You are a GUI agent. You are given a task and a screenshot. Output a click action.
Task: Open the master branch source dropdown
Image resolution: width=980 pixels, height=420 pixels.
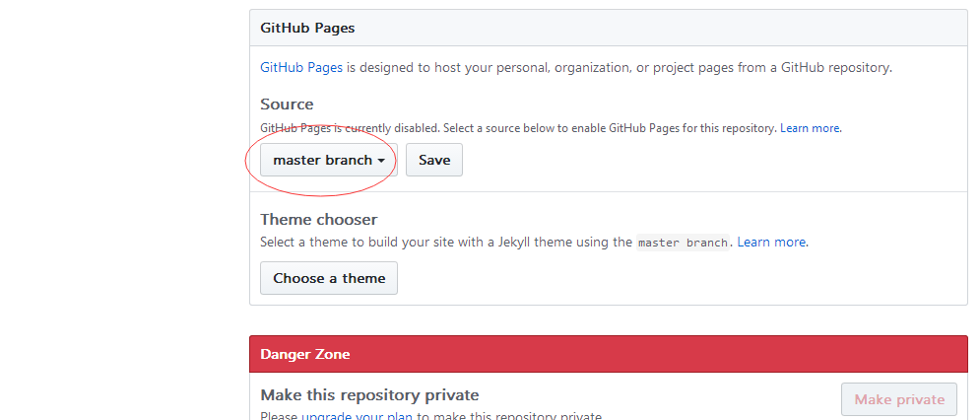point(329,160)
